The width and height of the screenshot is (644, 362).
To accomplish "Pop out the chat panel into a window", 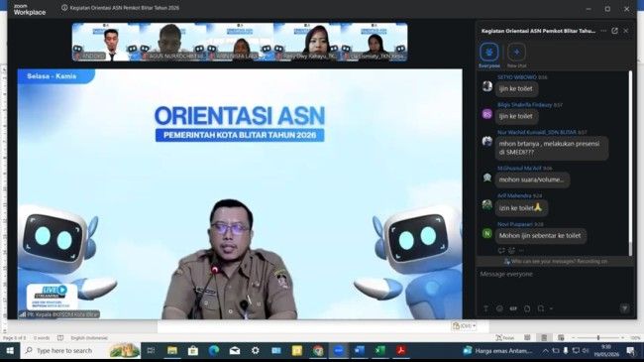I will pos(614,31).
